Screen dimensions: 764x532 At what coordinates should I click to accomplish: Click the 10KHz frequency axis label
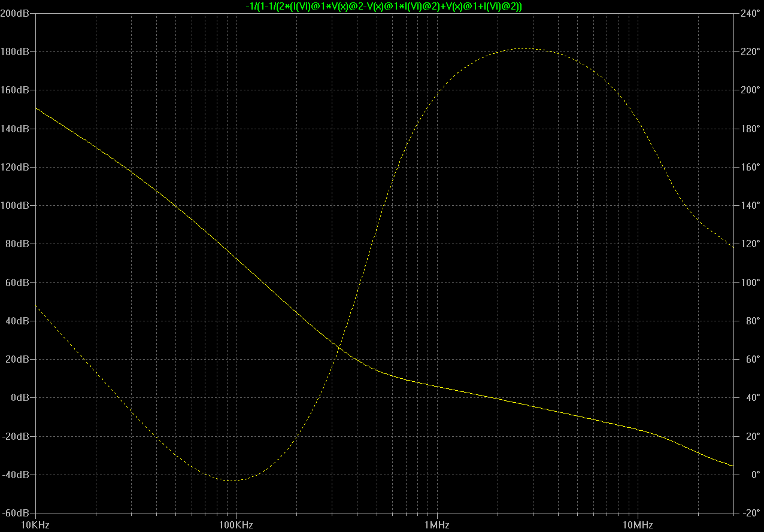pos(36,525)
